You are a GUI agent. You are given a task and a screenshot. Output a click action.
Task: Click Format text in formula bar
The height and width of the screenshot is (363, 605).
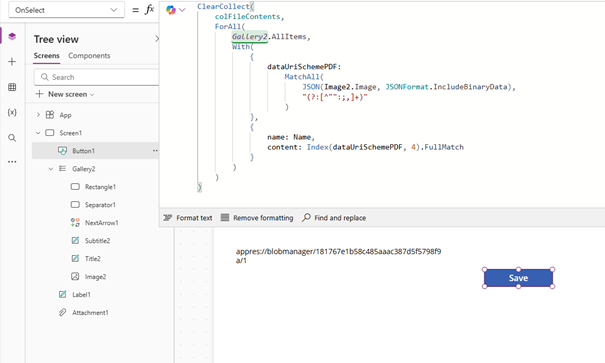pyautogui.click(x=188, y=218)
